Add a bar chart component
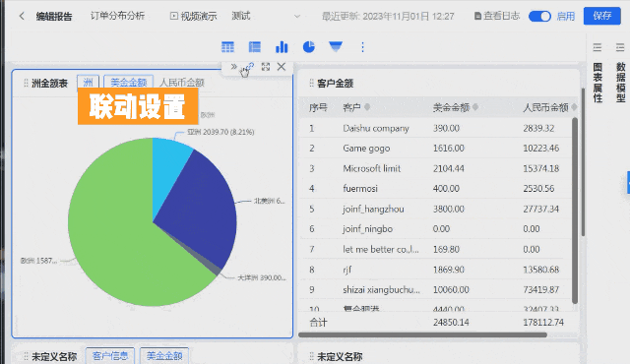 pyautogui.click(x=282, y=47)
